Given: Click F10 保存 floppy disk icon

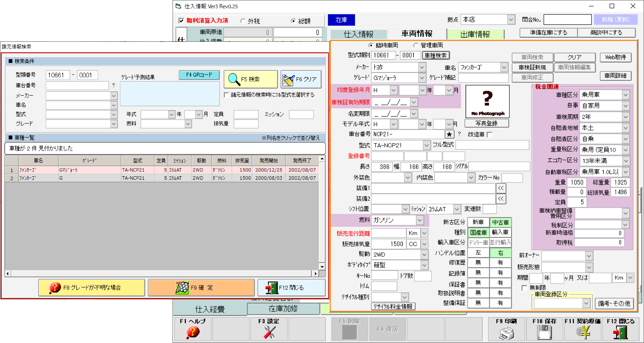Looking at the screenshot, I should 545,333.
